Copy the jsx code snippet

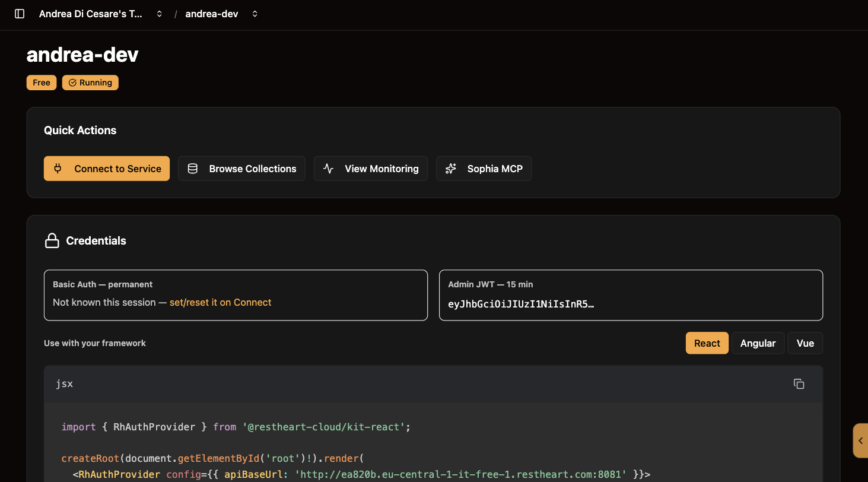pos(799,383)
